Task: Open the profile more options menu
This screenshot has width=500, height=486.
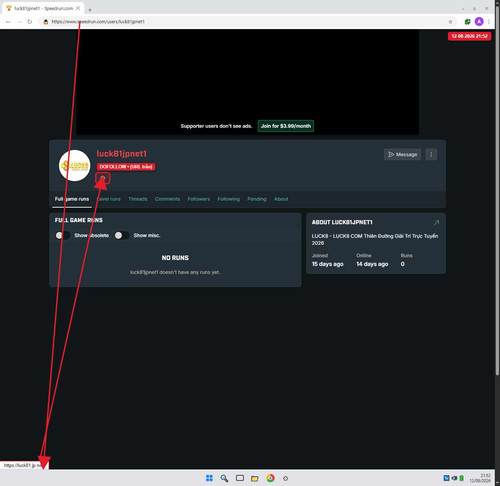Action: click(431, 154)
